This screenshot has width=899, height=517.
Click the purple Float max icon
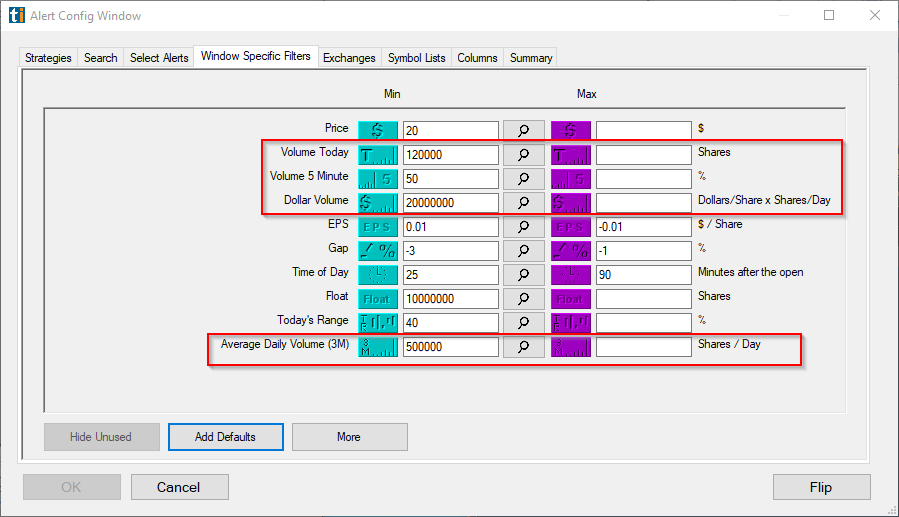tap(570, 299)
